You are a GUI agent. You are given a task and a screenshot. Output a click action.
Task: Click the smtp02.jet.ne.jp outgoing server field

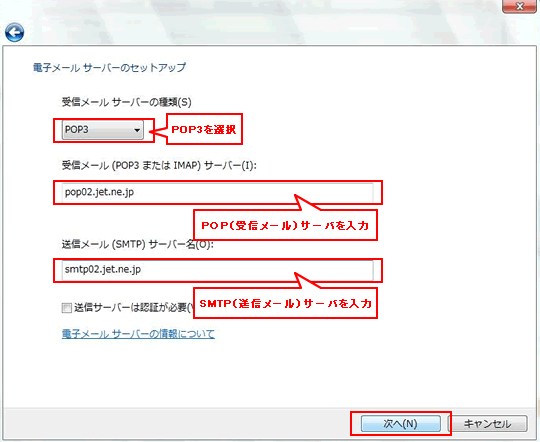(x=218, y=270)
